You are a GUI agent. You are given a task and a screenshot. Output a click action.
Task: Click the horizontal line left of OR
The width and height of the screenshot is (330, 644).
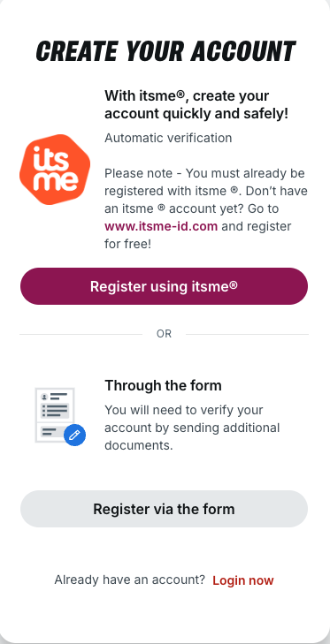[81, 334]
